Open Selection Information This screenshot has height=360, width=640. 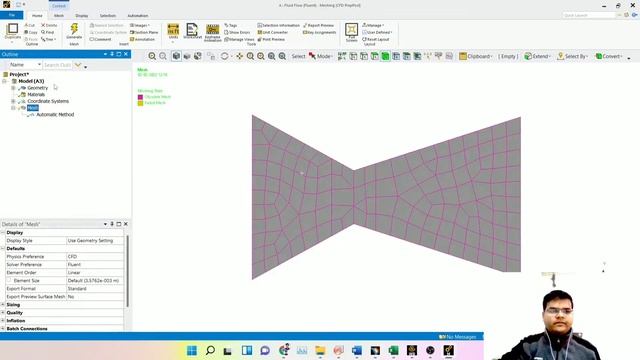pyautogui.click(x=278, y=25)
